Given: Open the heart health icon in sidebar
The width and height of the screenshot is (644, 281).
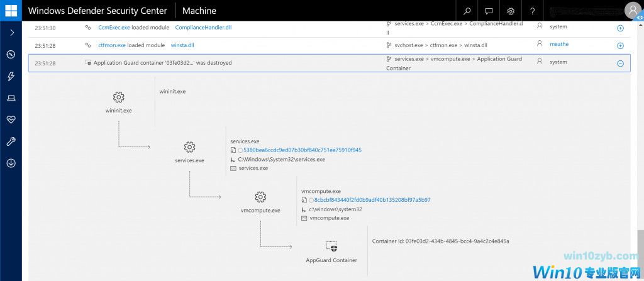Looking at the screenshot, I should click(x=11, y=119).
